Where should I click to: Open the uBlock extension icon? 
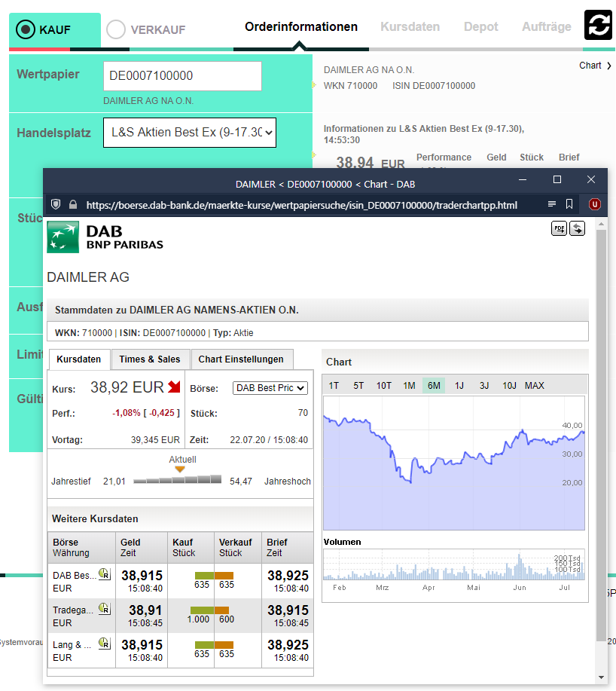click(595, 204)
